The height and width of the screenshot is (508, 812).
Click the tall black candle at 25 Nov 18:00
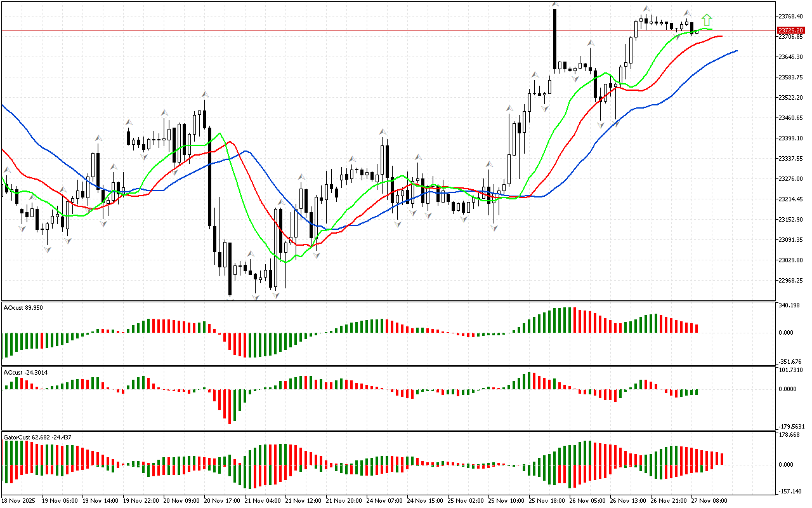point(555,39)
